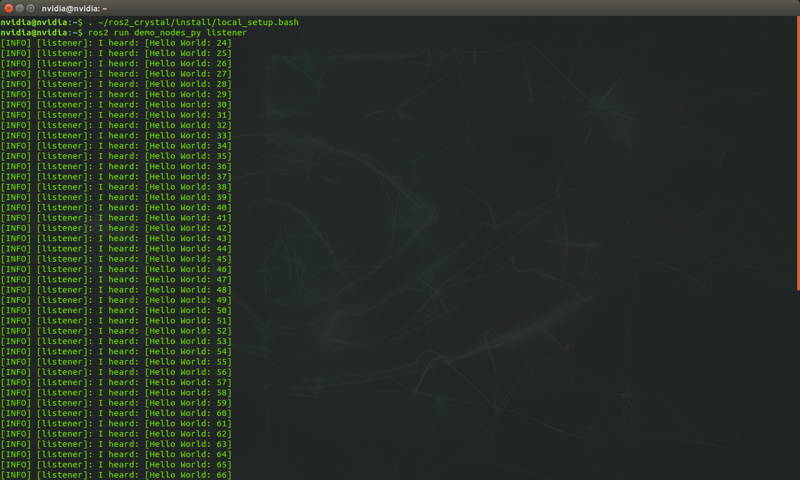Select the line Hello World: 37
Image resolution: width=800 pixels, height=480 pixels.
click(x=116, y=176)
